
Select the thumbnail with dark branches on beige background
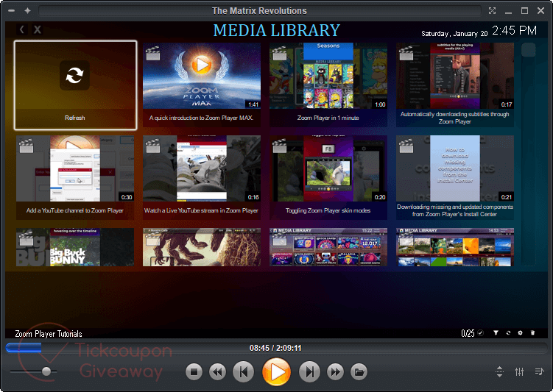(x=201, y=247)
